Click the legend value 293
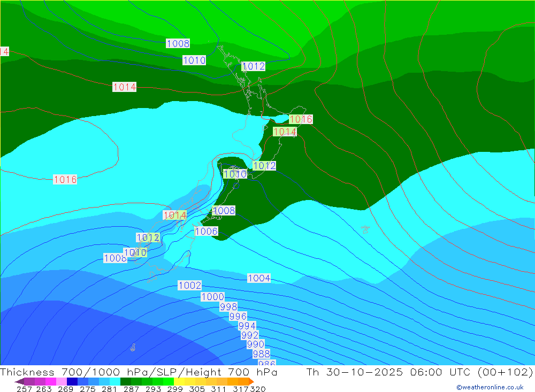The width and height of the screenshot is (535, 392). [x=153, y=389]
